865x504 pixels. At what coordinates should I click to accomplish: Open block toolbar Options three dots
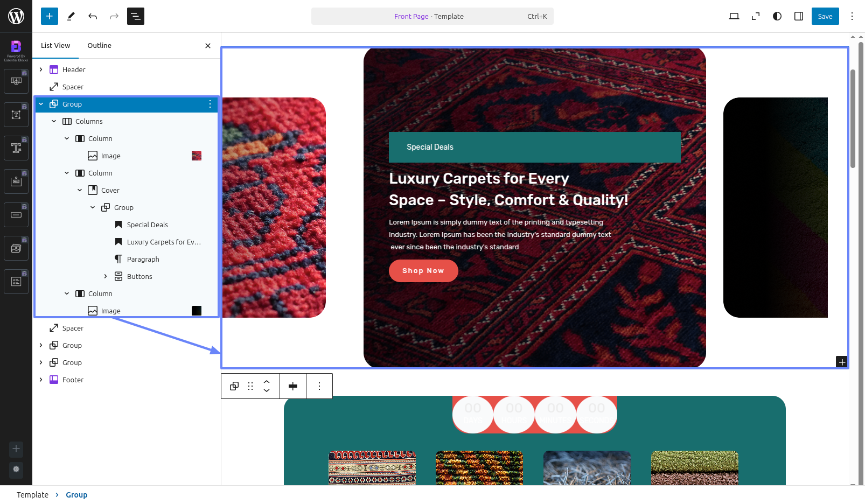click(x=319, y=386)
